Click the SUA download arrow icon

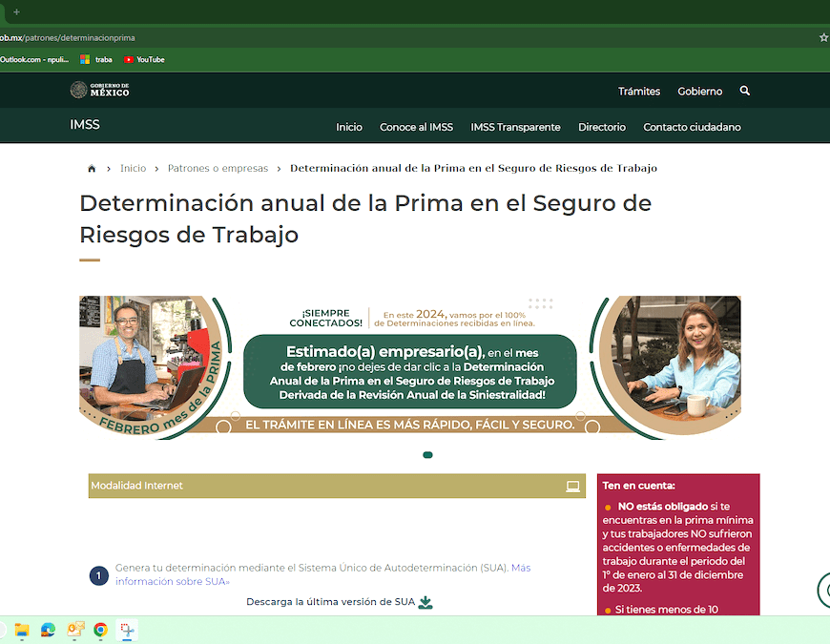pos(425,602)
